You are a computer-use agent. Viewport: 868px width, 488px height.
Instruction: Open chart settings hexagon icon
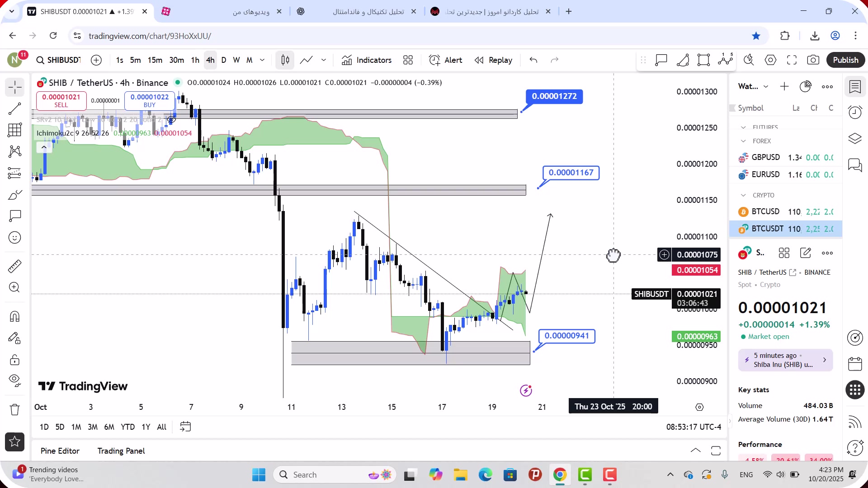(x=770, y=60)
